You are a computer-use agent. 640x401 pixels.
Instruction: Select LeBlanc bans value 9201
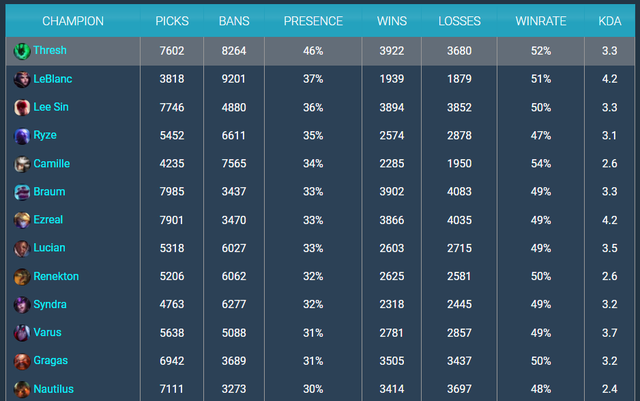click(x=234, y=79)
